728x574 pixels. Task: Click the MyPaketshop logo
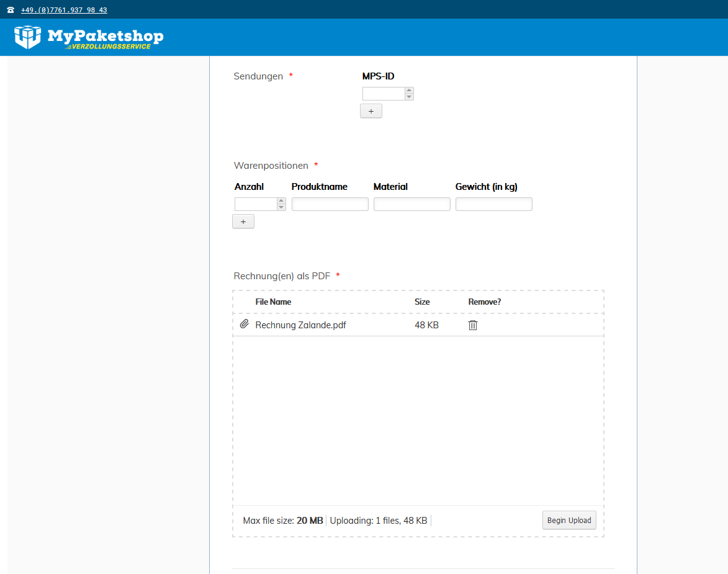click(x=89, y=37)
